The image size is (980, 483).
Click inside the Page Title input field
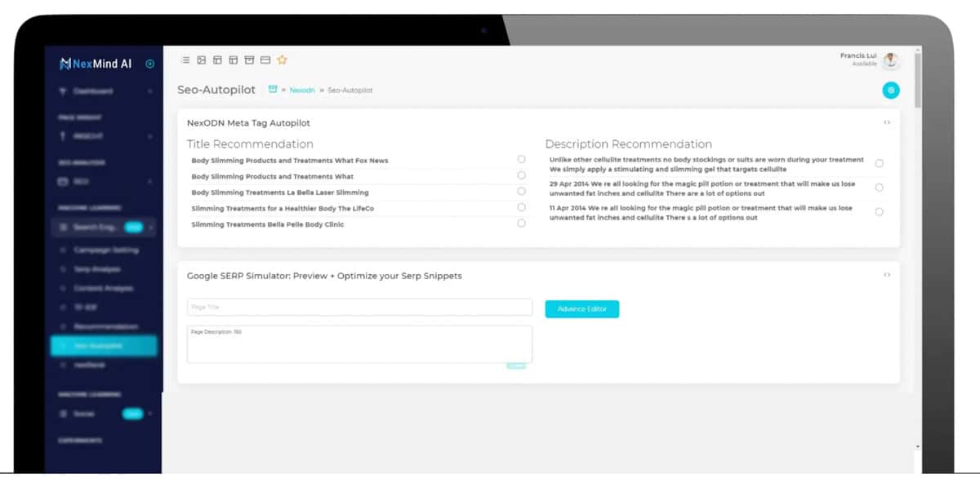tap(359, 306)
